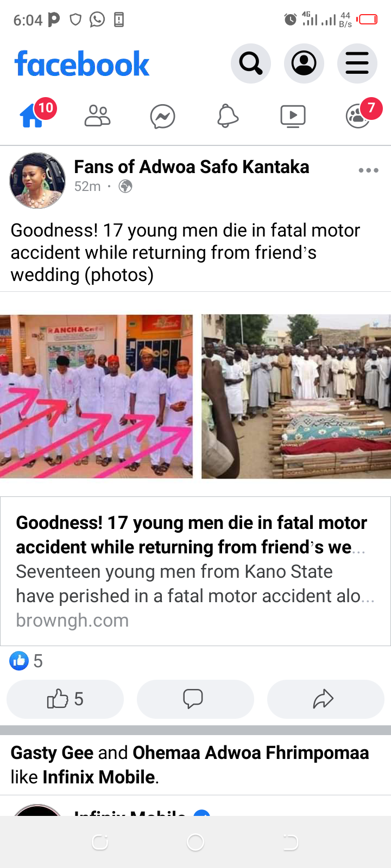
Task: Open Notifications bell
Action: pos(228,116)
